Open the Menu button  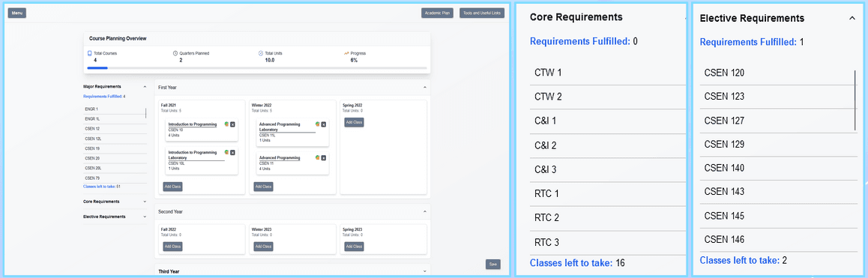[x=17, y=13]
